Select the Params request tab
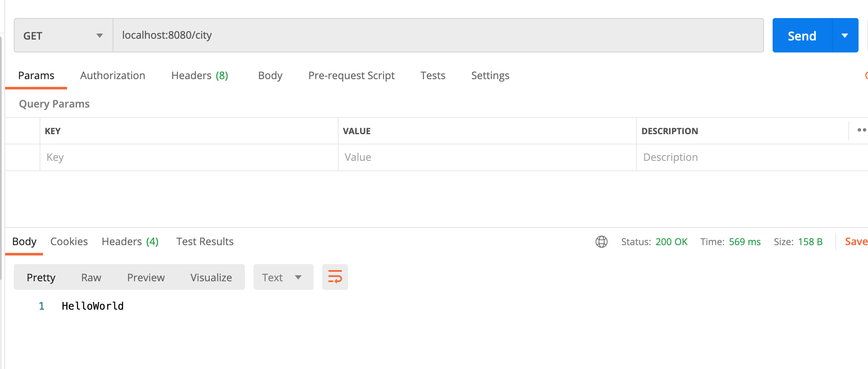Screen dimensions: 868x369 pos(36,76)
